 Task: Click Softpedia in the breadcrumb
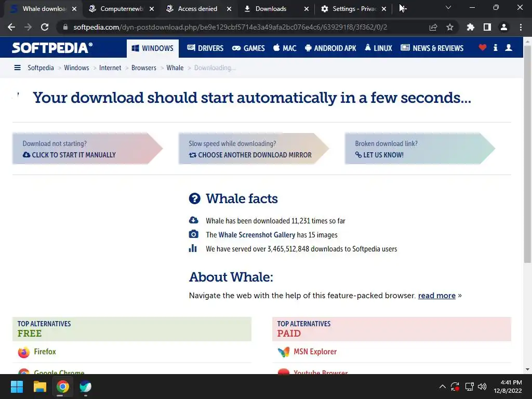point(41,68)
